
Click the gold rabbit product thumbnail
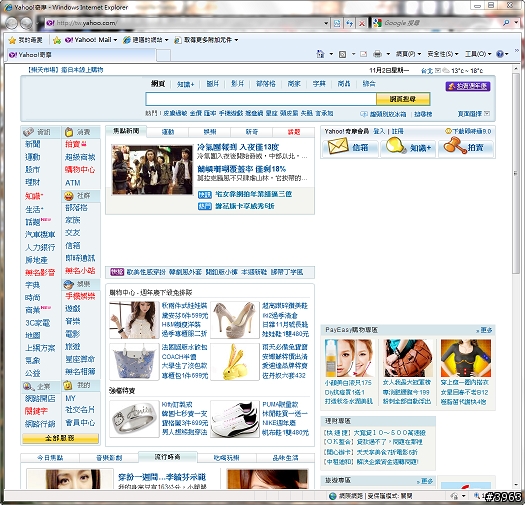tap(235, 362)
